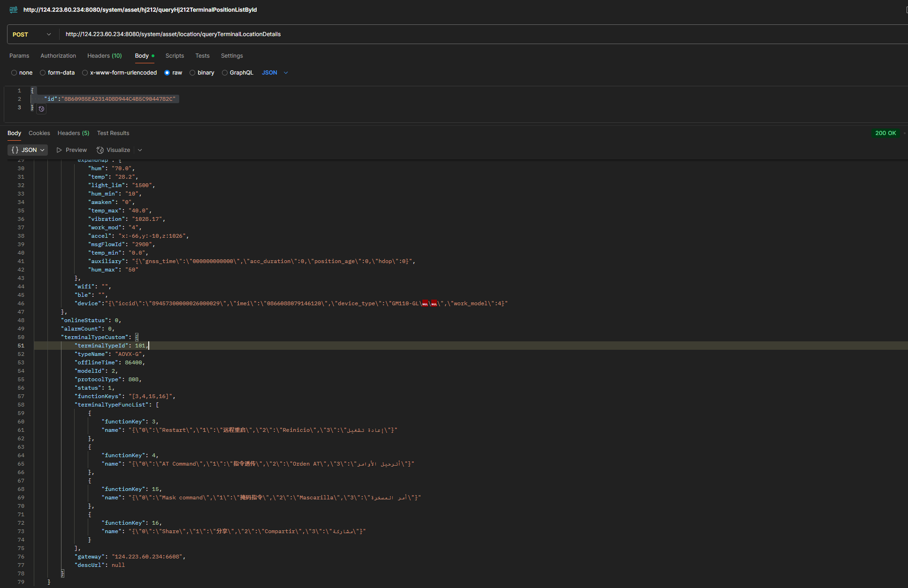Click the HTTP request icon beside the tab title
Viewport: 908px width, 588px height.
[x=14, y=9]
